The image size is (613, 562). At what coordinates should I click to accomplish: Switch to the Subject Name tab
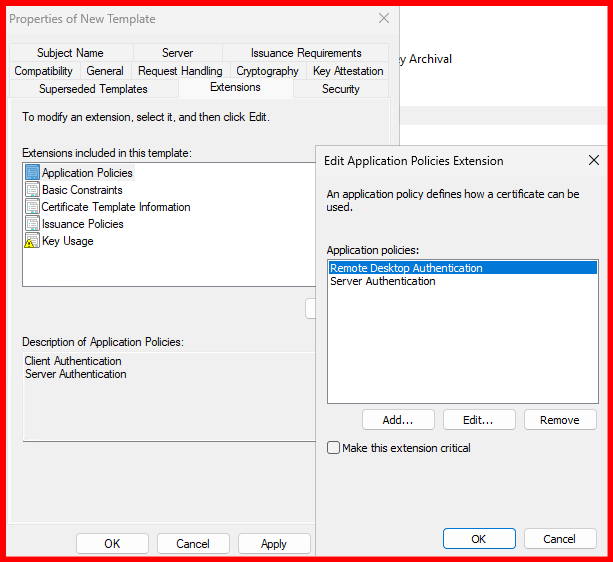[x=70, y=53]
